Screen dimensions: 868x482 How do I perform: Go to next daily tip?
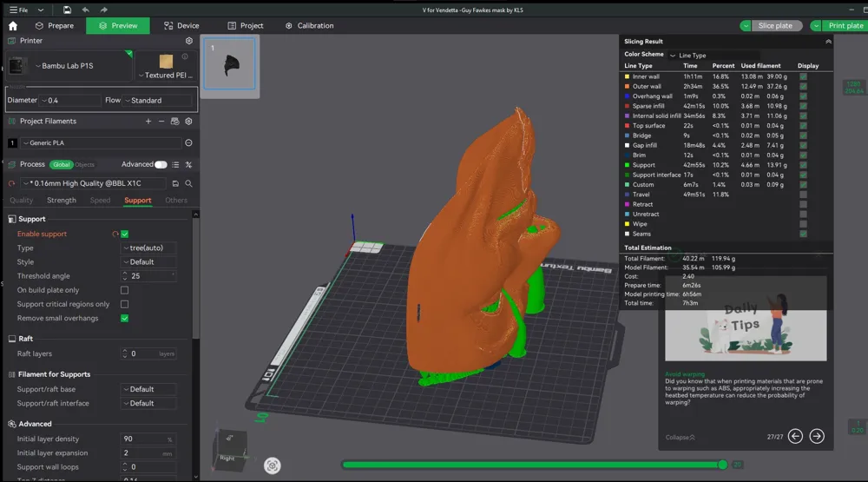click(817, 437)
